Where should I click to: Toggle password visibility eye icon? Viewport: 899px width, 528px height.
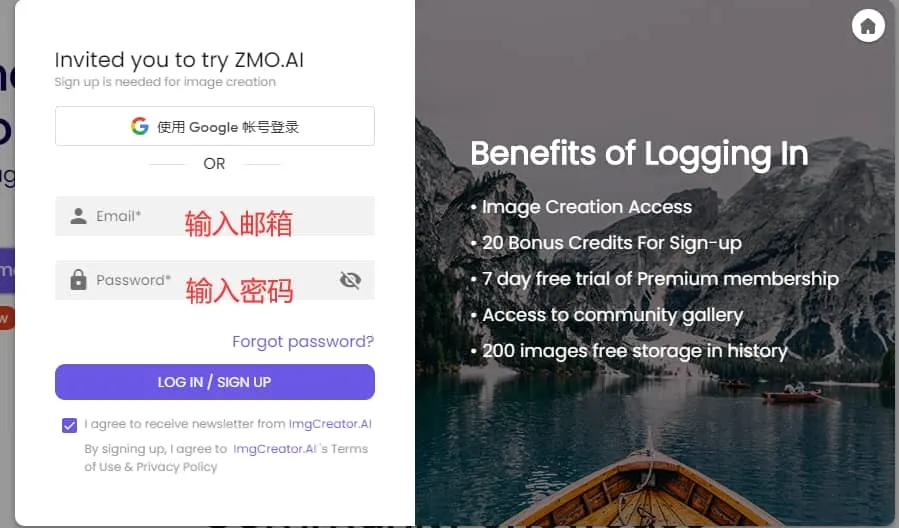click(350, 280)
